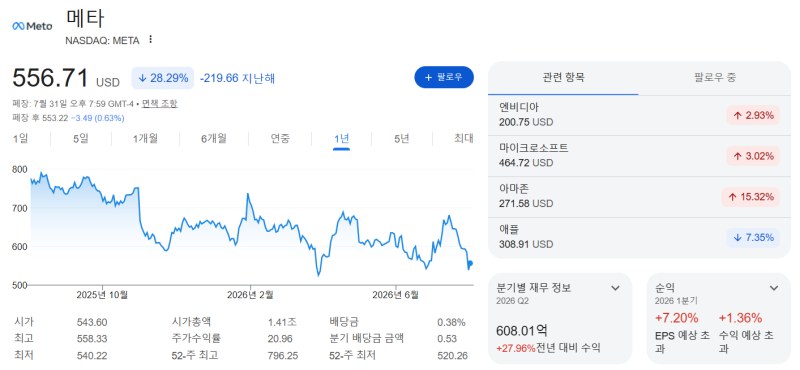Select the 관련 항목 tab
Viewport: 800px width, 370px height.
pos(563,78)
